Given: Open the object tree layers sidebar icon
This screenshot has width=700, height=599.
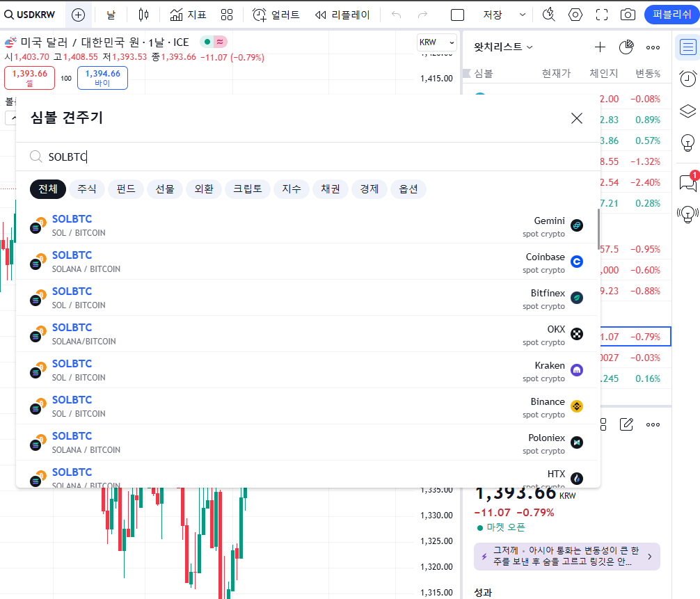Looking at the screenshot, I should [x=688, y=111].
